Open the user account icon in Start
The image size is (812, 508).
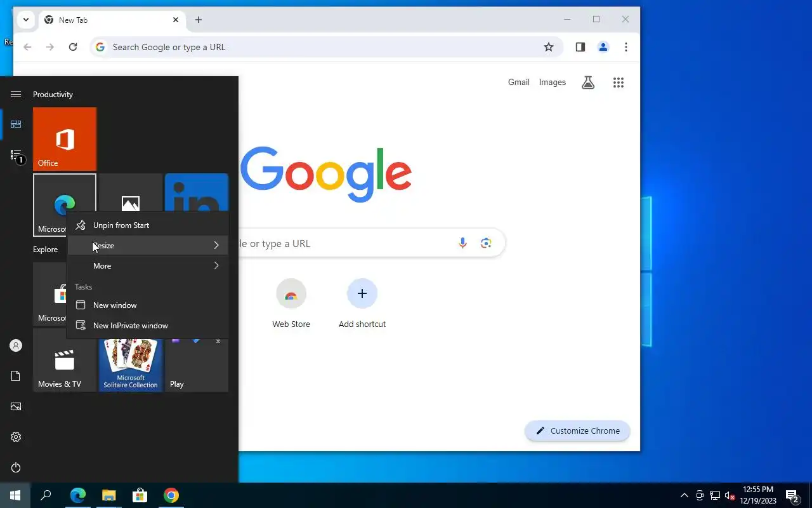click(16, 345)
